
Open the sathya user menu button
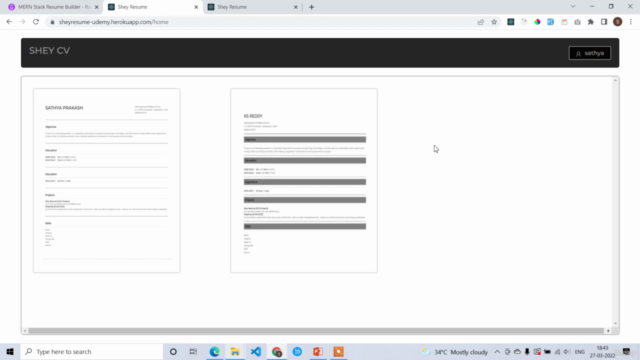[x=590, y=53]
